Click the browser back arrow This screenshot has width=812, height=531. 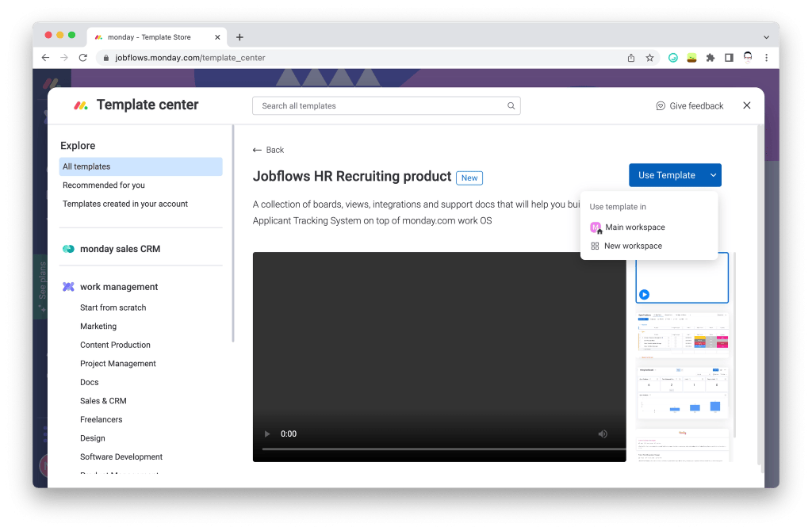coord(45,57)
